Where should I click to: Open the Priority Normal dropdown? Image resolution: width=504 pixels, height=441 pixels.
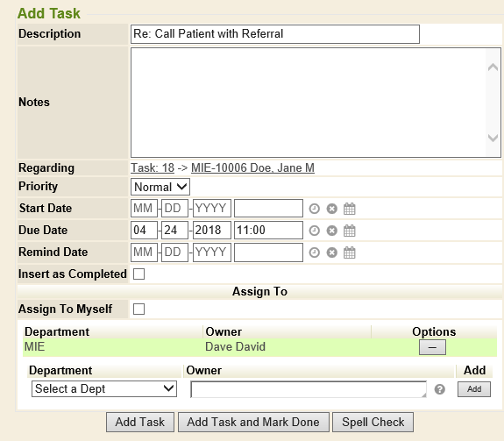160,187
